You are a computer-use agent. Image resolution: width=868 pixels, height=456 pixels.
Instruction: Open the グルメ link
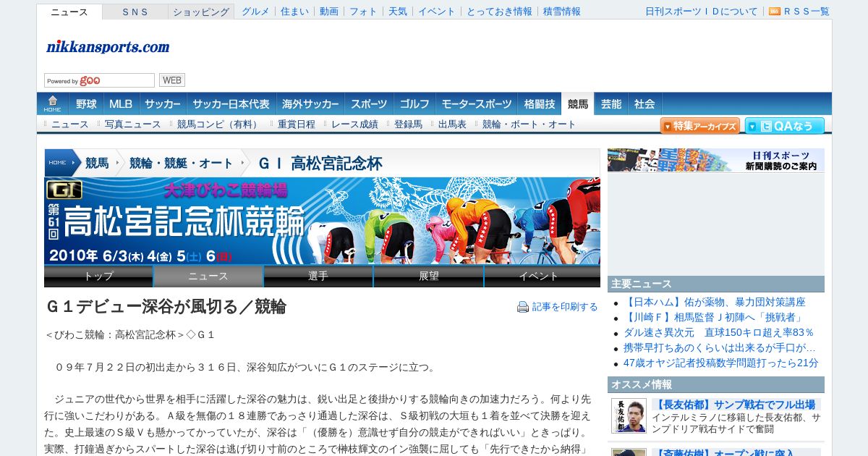[x=255, y=12]
